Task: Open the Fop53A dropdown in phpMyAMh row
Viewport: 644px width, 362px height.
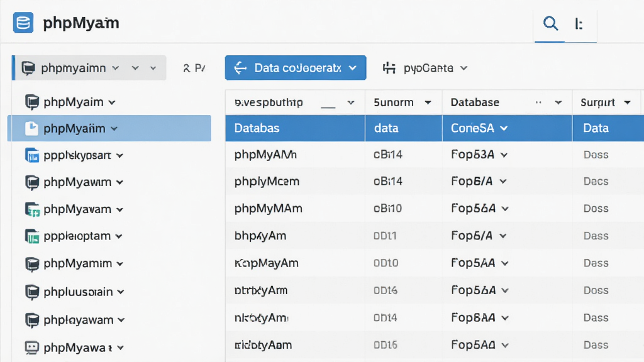Action: pos(504,155)
